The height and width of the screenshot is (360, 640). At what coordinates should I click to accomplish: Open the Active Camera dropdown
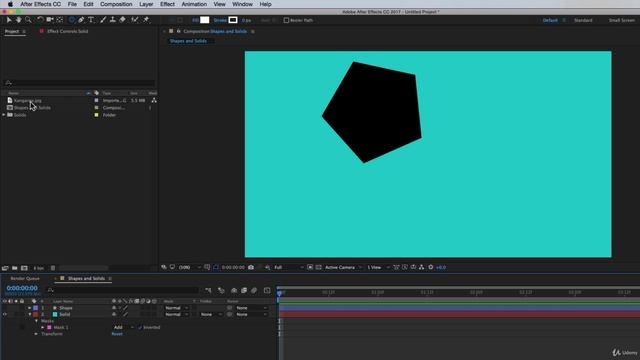click(343, 267)
